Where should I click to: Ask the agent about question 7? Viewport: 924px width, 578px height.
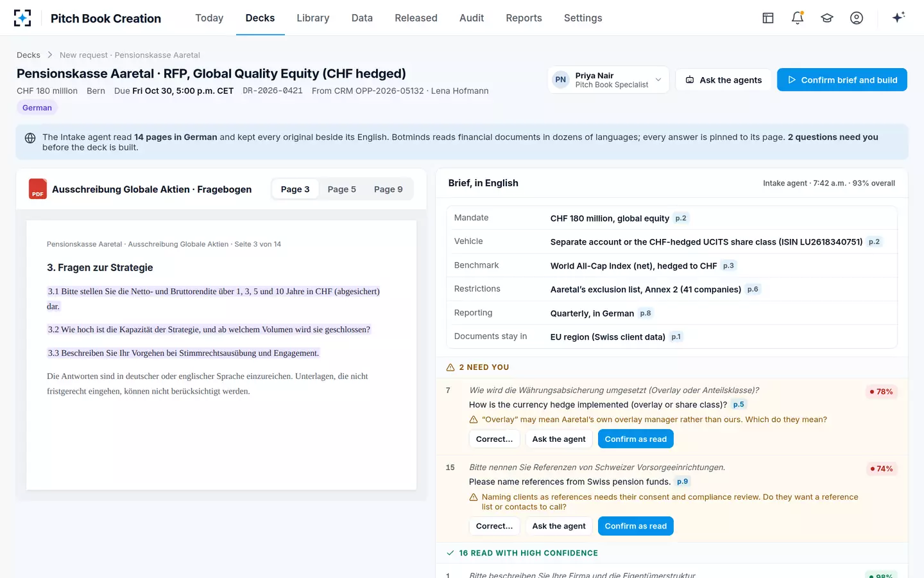[x=559, y=439]
